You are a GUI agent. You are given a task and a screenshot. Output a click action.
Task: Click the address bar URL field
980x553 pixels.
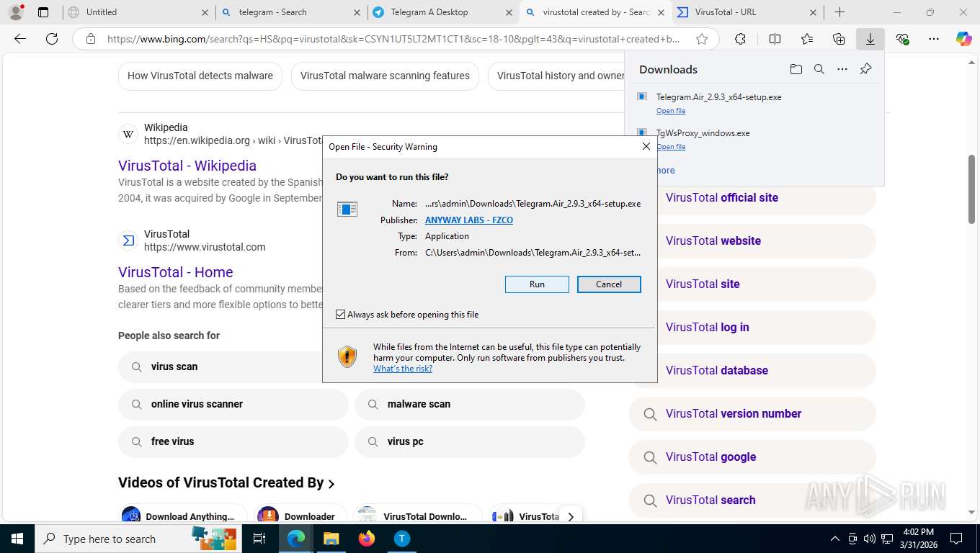pyautogui.click(x=393, y=39)
